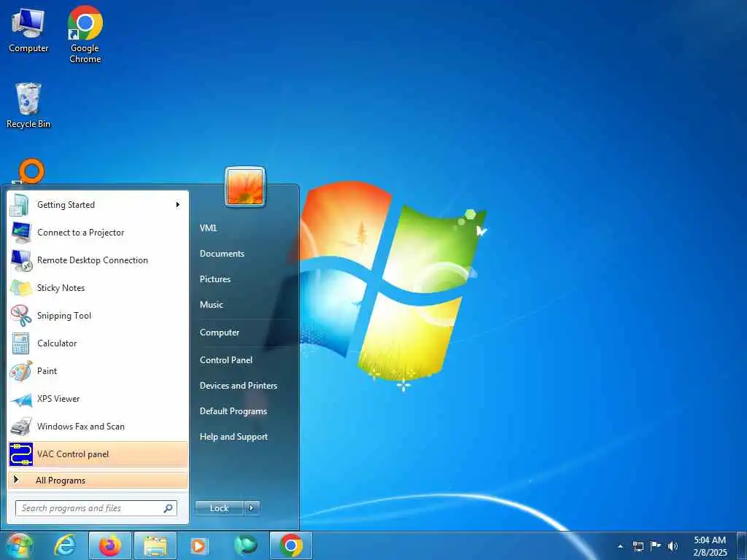Viewport: 747px width, 560px height.
Task: Open Devices and Printers
Action: (x=239, y=386)
